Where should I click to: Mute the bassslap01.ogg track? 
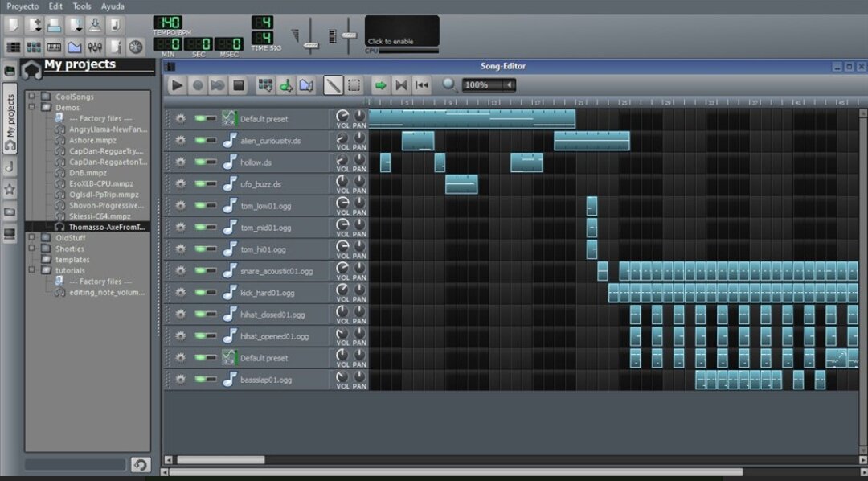(x=200, y=380)
